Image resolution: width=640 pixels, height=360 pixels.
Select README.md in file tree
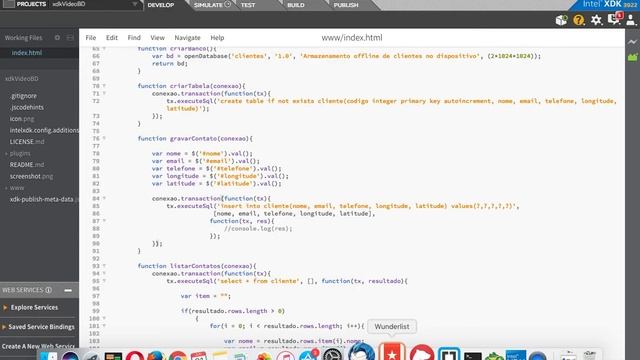(x=27, y=165)
